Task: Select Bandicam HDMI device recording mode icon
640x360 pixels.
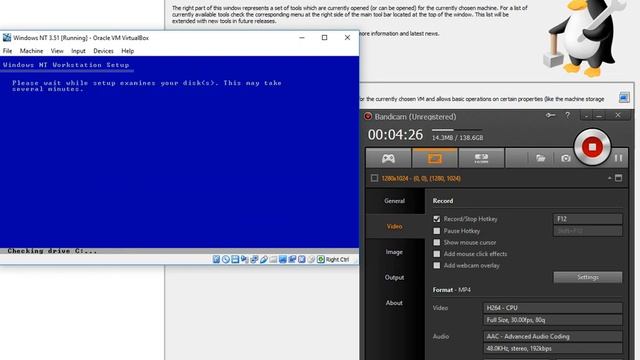Action: point(481,158)
